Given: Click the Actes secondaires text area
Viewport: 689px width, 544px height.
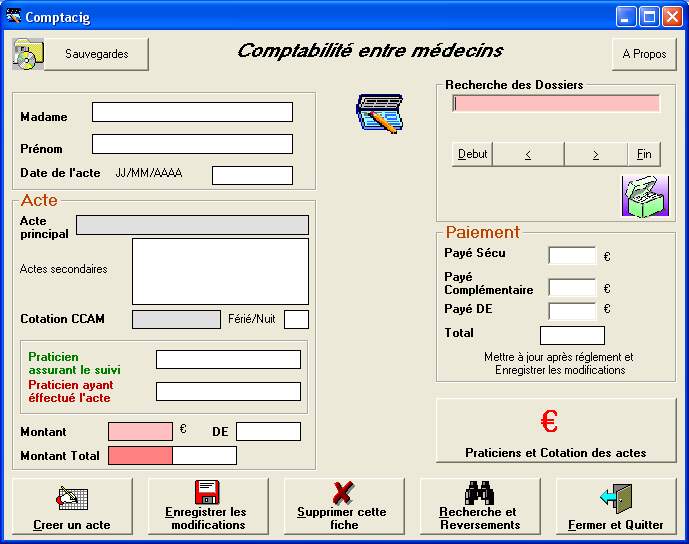Looking at the screenshot, I should pos(221,272).
